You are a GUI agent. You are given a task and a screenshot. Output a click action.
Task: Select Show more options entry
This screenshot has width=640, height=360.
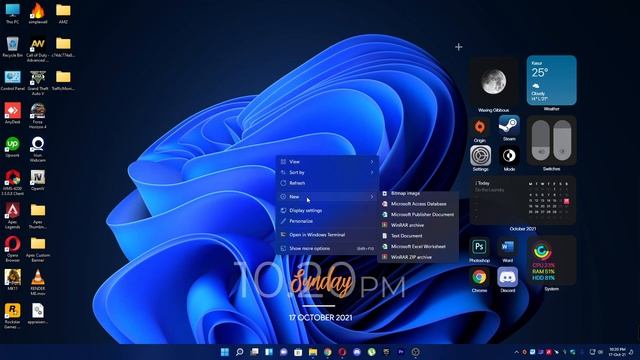coord(327,248)
